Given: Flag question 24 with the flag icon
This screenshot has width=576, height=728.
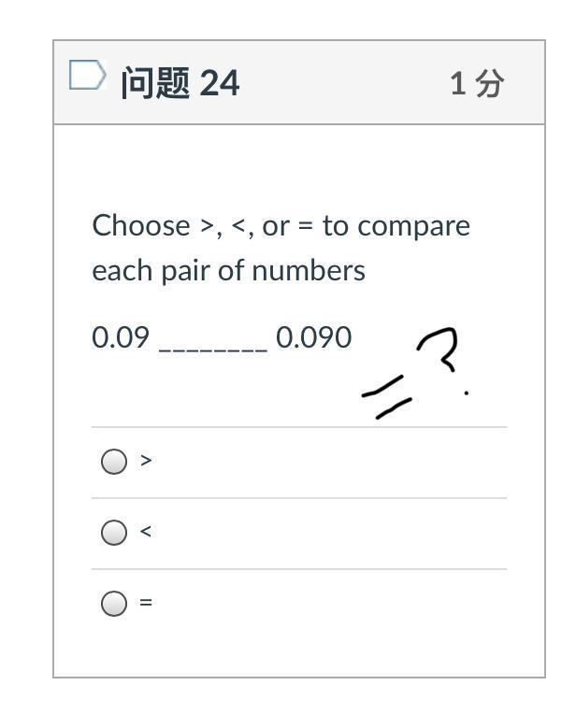Looking at the screenshot, I should 87,76.
